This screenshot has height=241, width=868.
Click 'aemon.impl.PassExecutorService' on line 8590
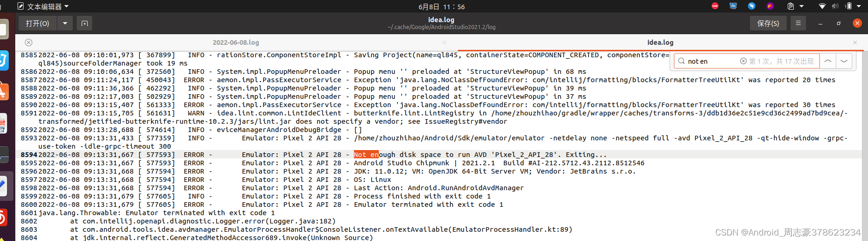tap(279, 105)
